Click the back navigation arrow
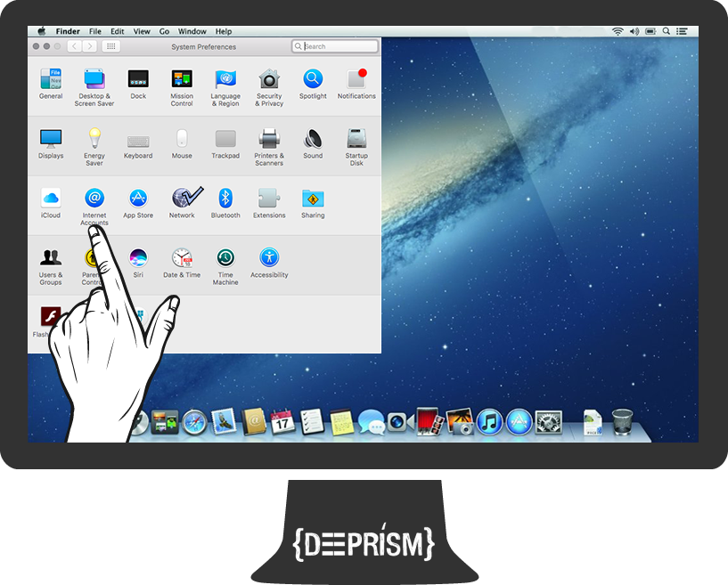 tap(74, 46)
